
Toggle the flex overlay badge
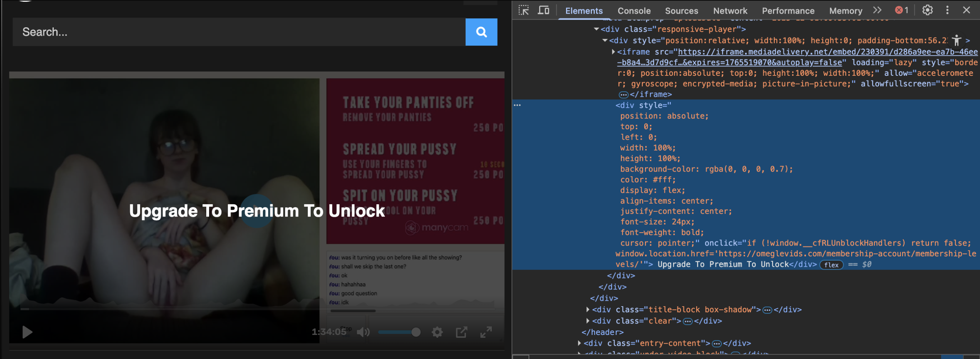[x=831, y=265]
